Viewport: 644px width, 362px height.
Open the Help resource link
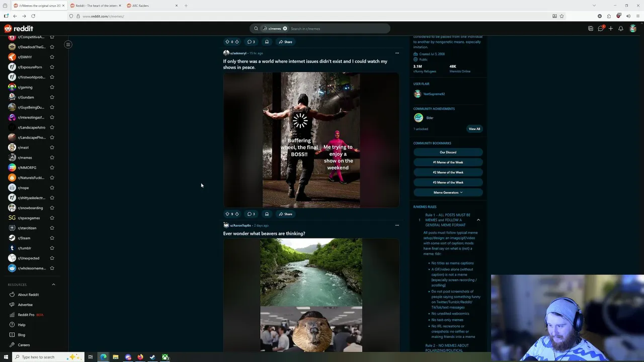coord(22,325)
